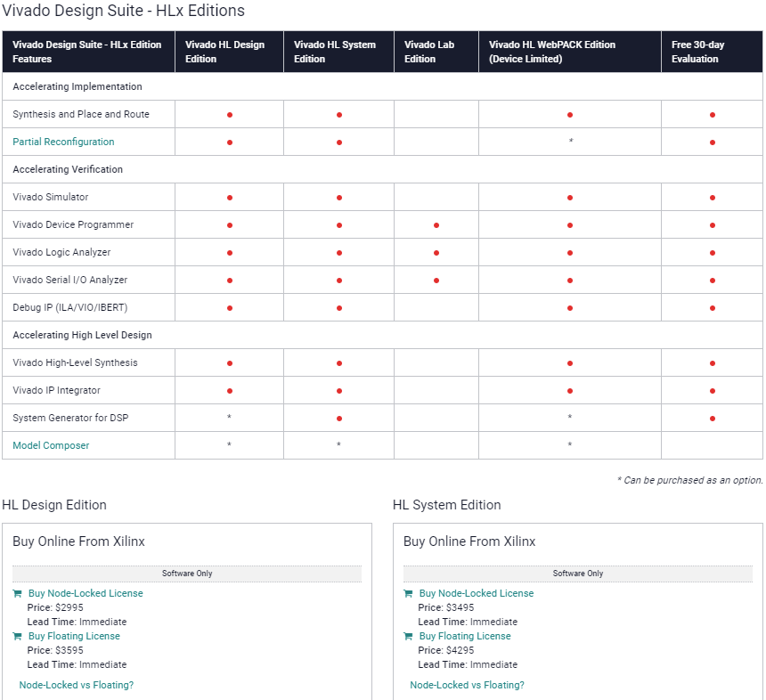Select the Free 30-day Evaluation column header
This screenshot has height=700, width=766.
pyautogui.click(x=713, y=52)
